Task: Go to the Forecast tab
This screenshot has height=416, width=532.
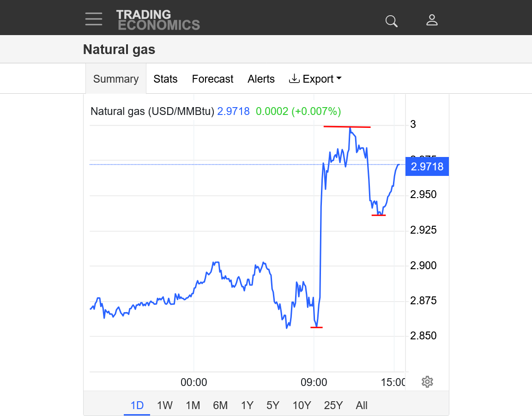Action: coord(212,79)
